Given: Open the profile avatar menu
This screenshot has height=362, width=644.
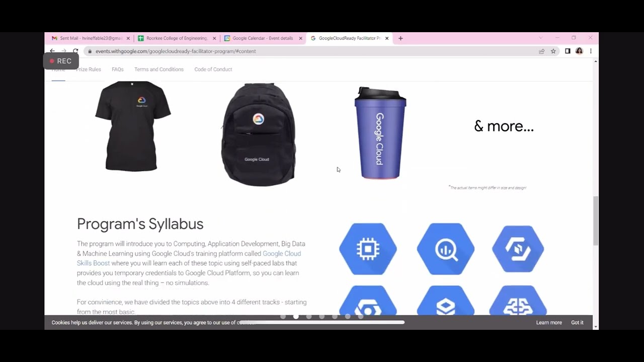Looking at the screenshot, I should click(579, 51).
